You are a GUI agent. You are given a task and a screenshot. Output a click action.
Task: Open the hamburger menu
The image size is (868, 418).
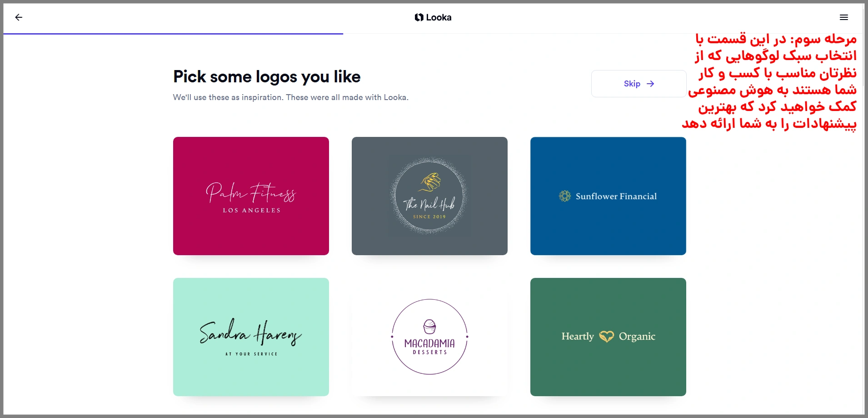[x=843, y=17]
